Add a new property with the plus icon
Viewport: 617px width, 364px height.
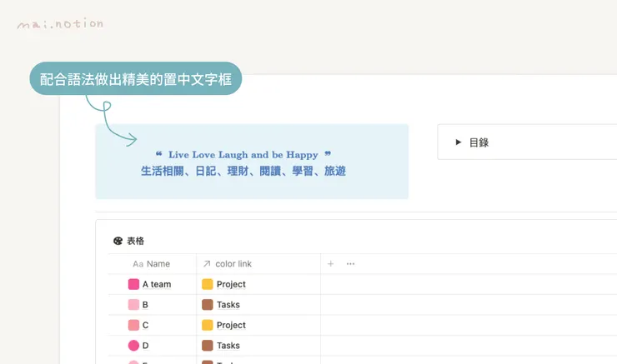330,264
